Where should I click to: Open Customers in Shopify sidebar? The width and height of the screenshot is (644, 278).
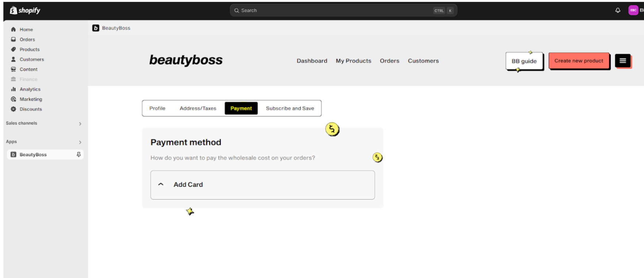click(32, 59)
